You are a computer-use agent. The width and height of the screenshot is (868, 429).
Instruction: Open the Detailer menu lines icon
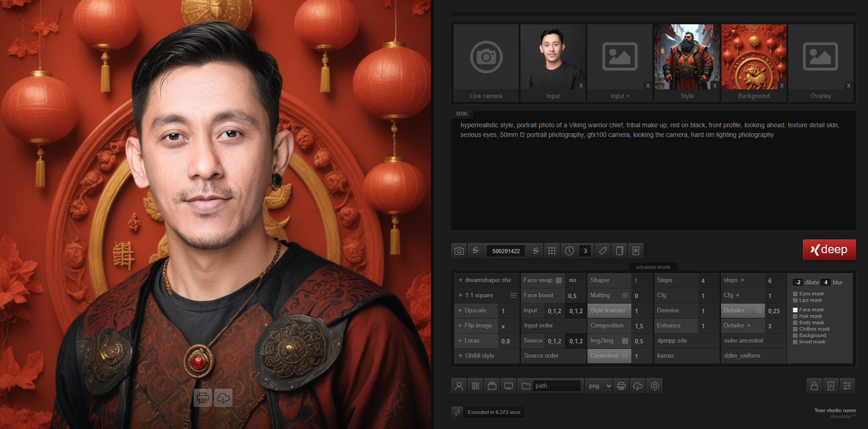click(x=759, y=310)
